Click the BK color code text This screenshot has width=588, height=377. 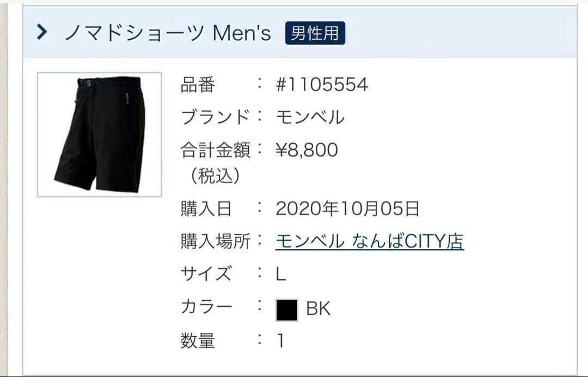[318, 309]
